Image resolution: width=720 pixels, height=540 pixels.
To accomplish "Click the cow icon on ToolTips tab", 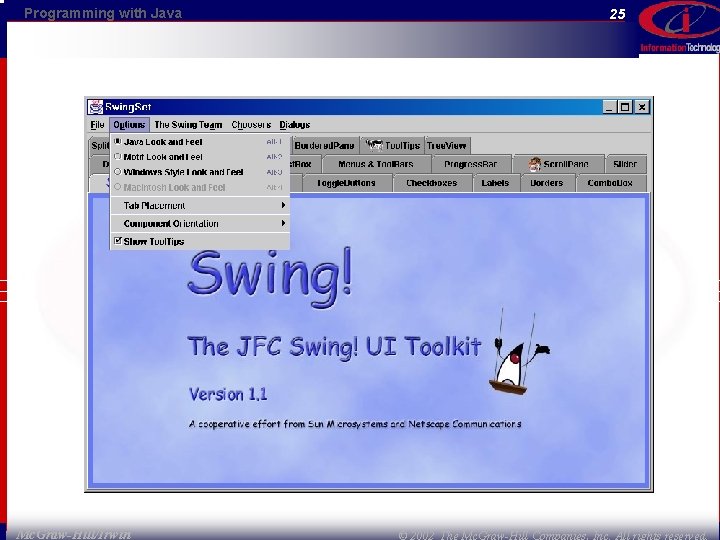I will (x=374, y=146).
